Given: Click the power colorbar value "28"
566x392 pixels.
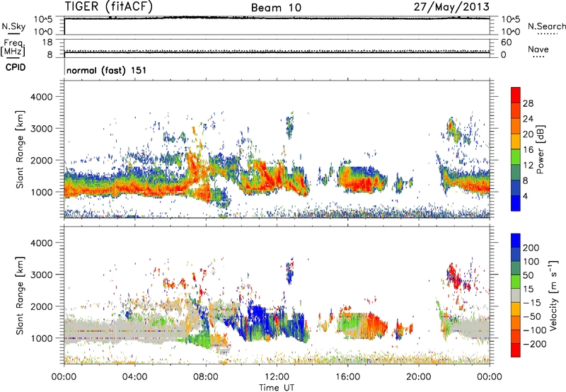Looking at the screenshot, I should (x=528, y=103).
